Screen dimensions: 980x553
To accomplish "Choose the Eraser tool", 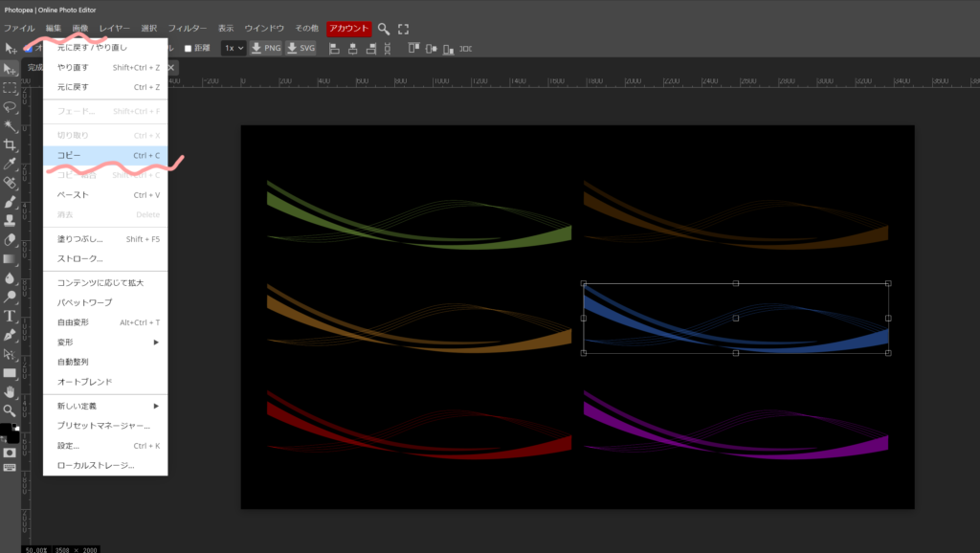I will [11, 239].
